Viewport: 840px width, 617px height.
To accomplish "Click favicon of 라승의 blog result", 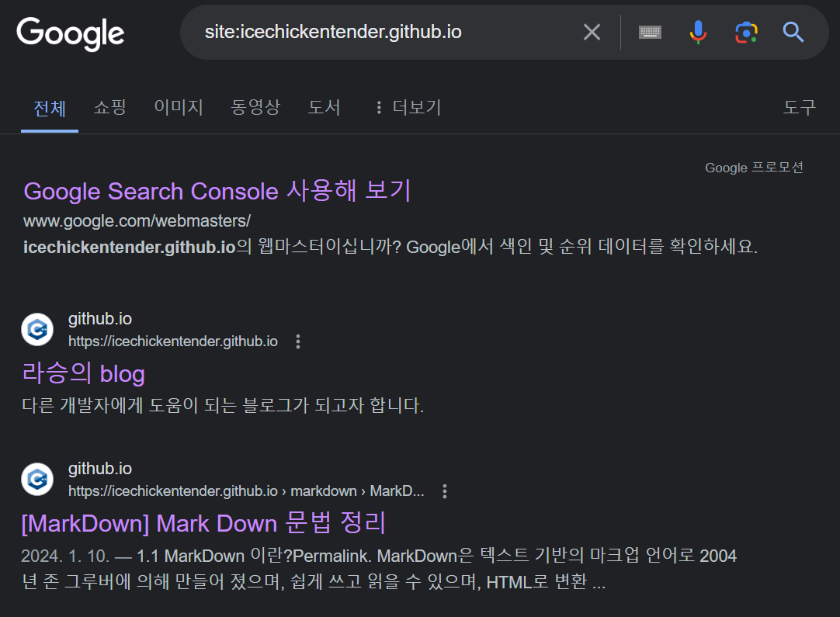I will point(37,329).
